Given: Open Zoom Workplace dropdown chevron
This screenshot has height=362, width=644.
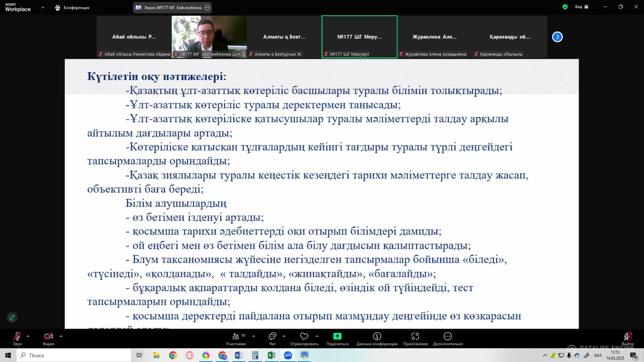Looking at the screenshot, I should (43, 8).
